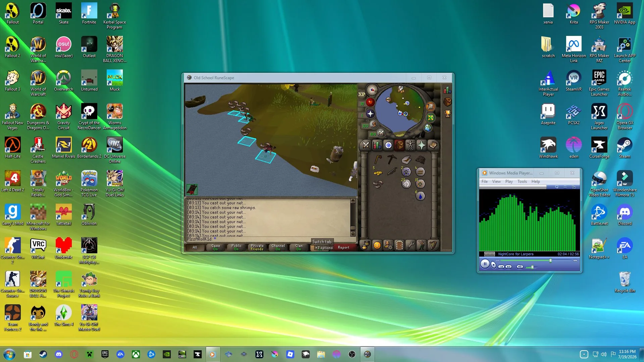Open the sidebar bar-chart panel icon
644x362 pixels.
click(x=447, y=90)
